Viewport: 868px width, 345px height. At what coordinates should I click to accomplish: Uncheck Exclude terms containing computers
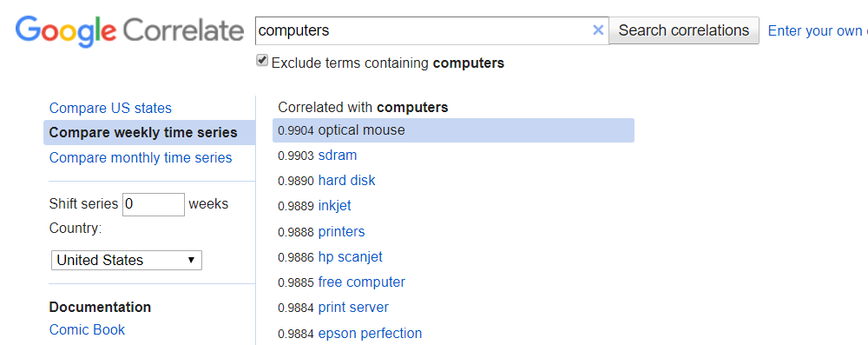pos(262,61)
